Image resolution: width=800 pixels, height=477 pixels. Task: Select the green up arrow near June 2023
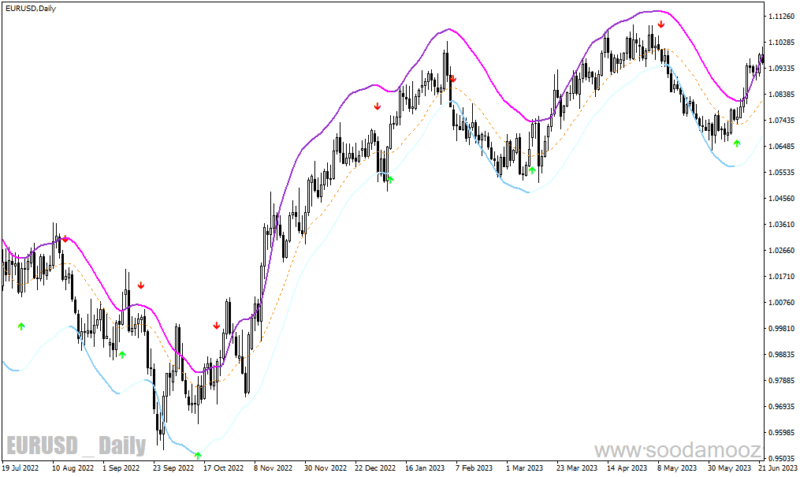click(737, 143)
